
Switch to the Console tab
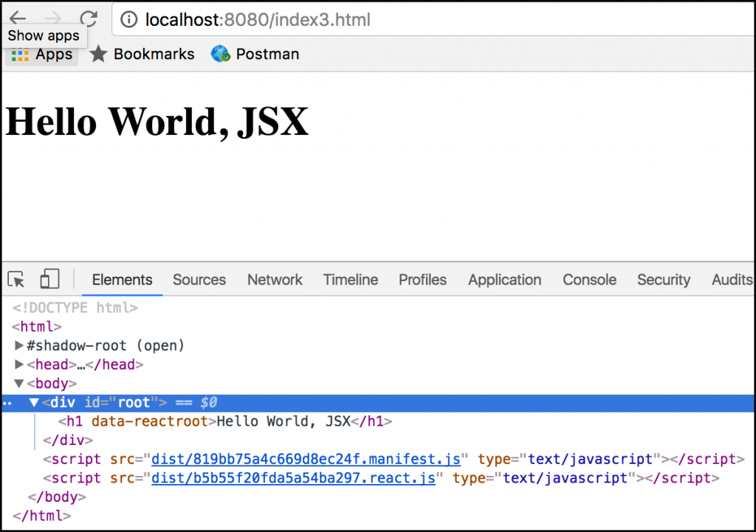589,280
